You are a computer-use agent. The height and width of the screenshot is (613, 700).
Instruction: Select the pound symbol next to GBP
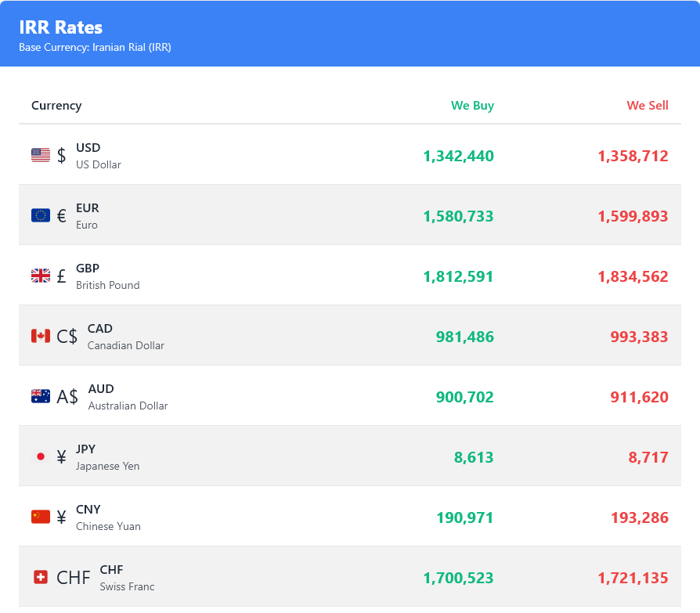coord(60,276)
